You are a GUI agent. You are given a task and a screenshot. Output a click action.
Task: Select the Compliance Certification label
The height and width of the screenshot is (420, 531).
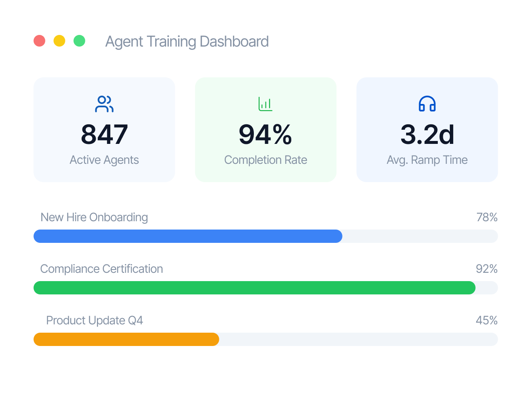click(102, 269)
